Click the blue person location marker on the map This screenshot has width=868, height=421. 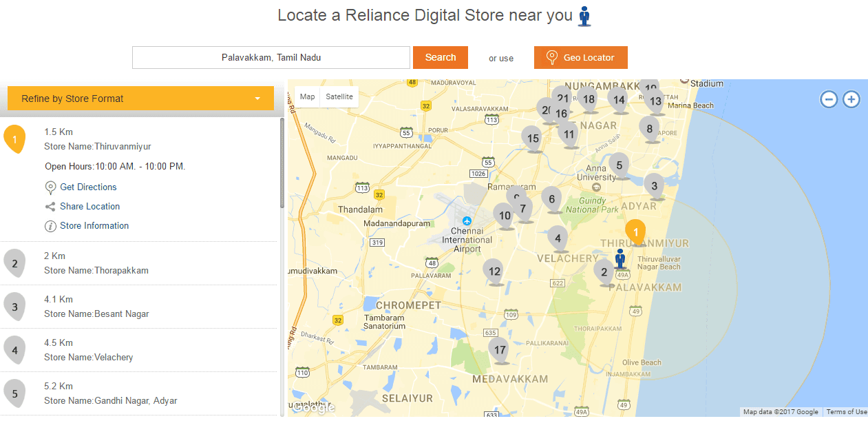[x=620, y=258]
